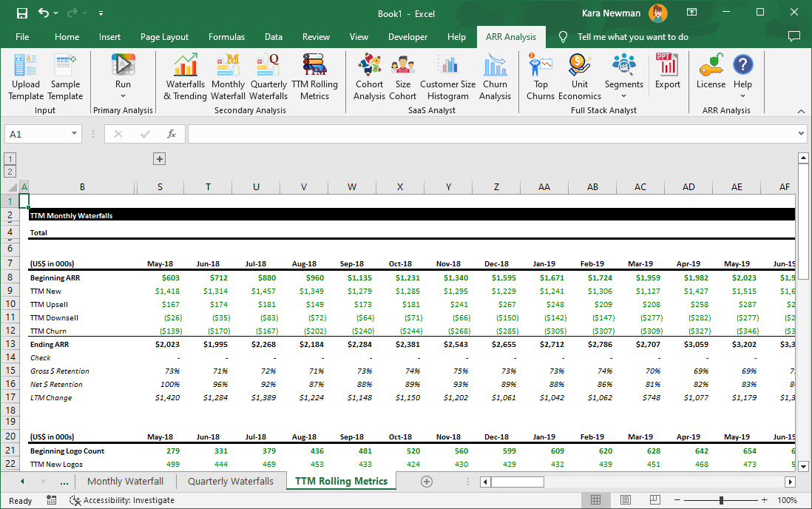Run the Customer Size Histogram

click(447, 74)
